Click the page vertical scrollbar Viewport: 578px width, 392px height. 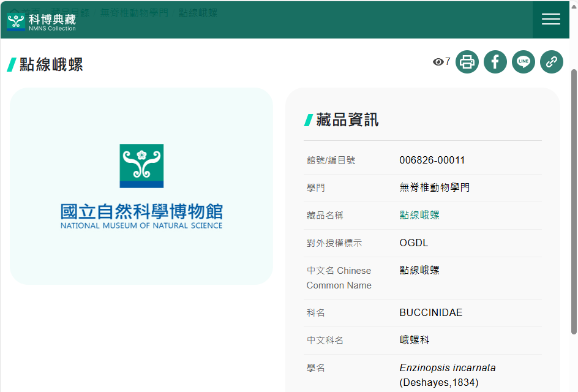pos(574,202)
